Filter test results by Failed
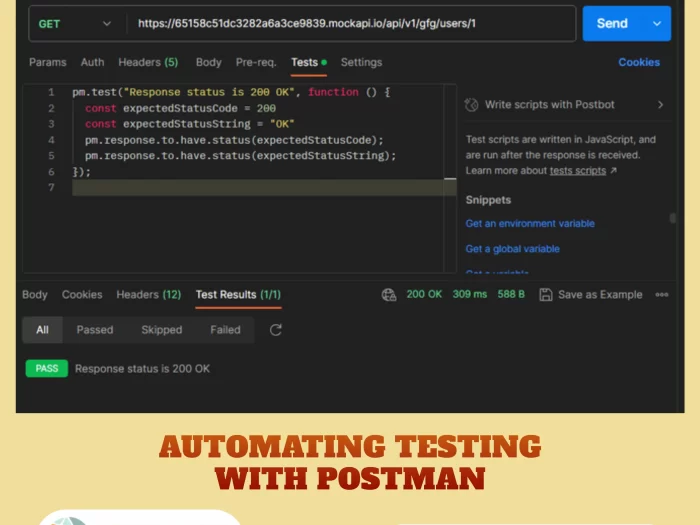 225,330
